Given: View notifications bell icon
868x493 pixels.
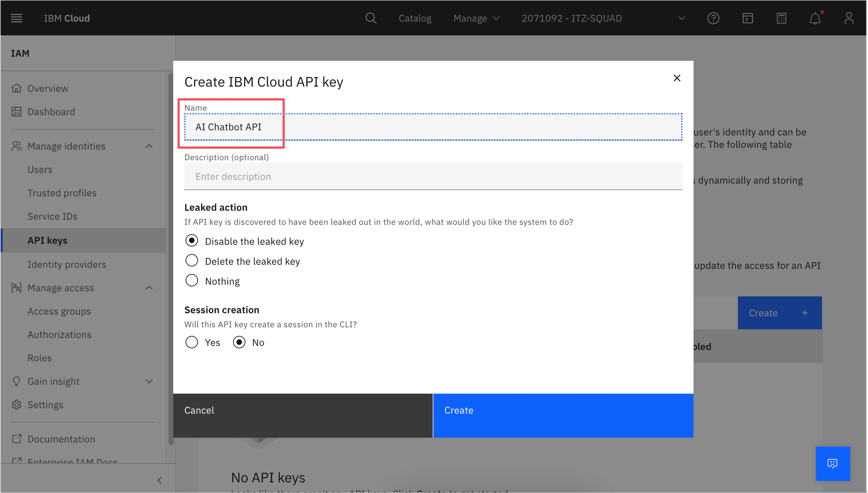Looking at the screenshot, I should pos(815,18).
